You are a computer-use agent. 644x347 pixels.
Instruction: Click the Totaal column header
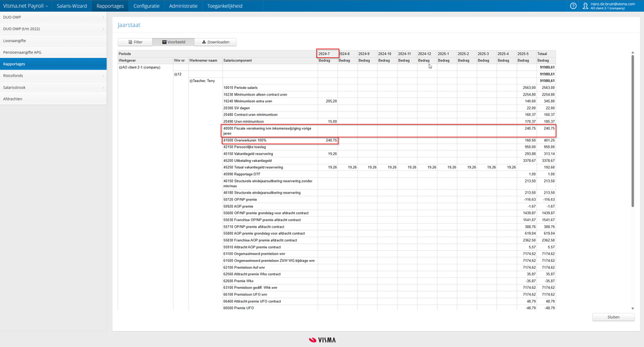(542, 54)
